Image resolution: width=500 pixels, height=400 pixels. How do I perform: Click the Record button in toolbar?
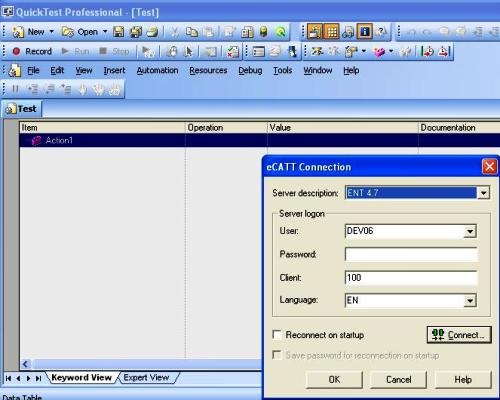[x=32, y=51]
